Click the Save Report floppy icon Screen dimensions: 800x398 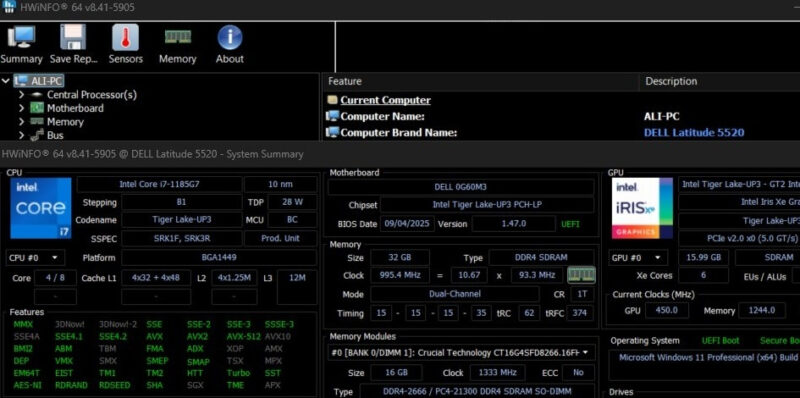(x=73, y=38)
